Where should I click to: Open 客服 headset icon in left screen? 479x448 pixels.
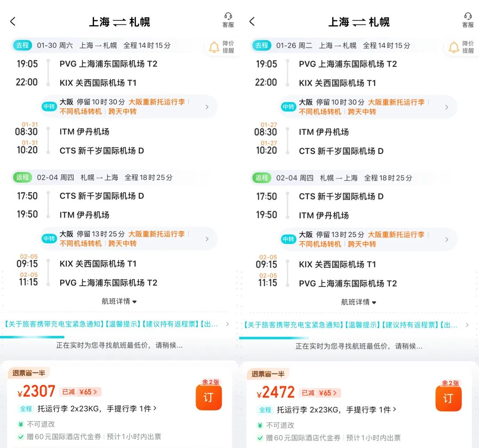click(x=228, y=20)
